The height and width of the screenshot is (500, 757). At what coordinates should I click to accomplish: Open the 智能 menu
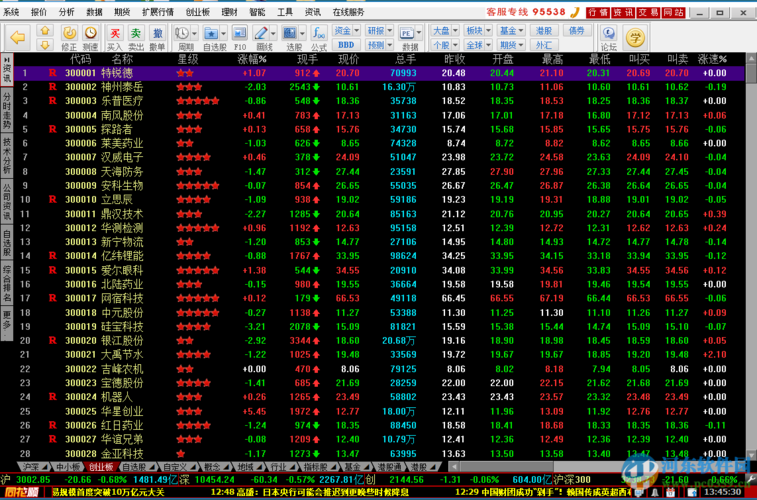click(257, 13)
